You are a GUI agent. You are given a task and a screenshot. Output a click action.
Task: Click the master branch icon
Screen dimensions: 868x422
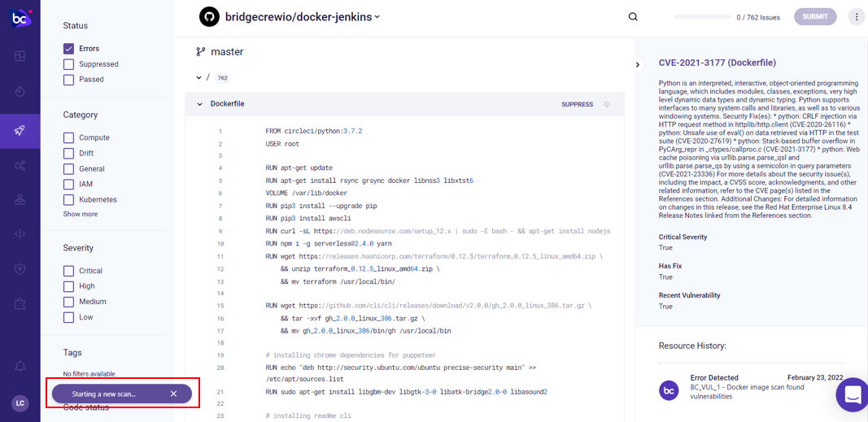[x=200, y=52]
